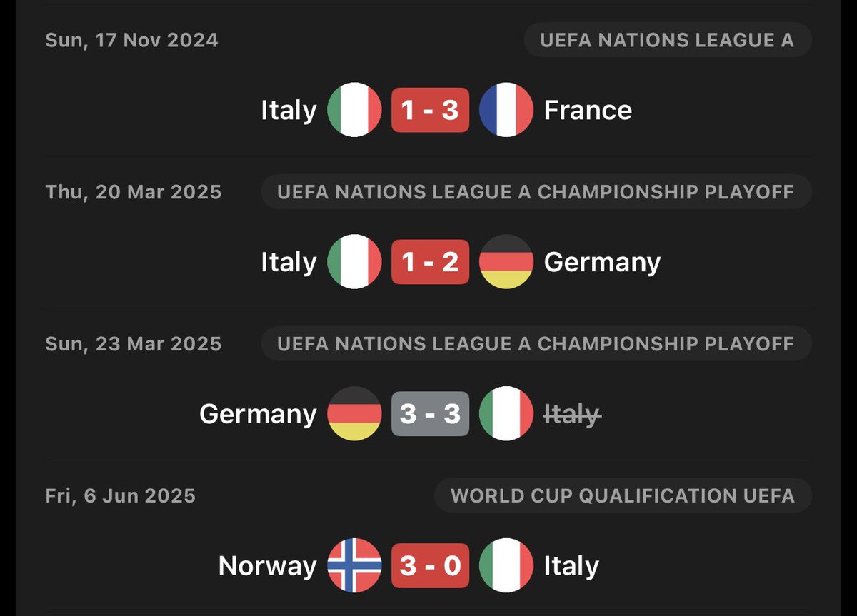Open the grey 3 - 3 draw score
Screen dimensions: 857x616
(x=430, y=414)
